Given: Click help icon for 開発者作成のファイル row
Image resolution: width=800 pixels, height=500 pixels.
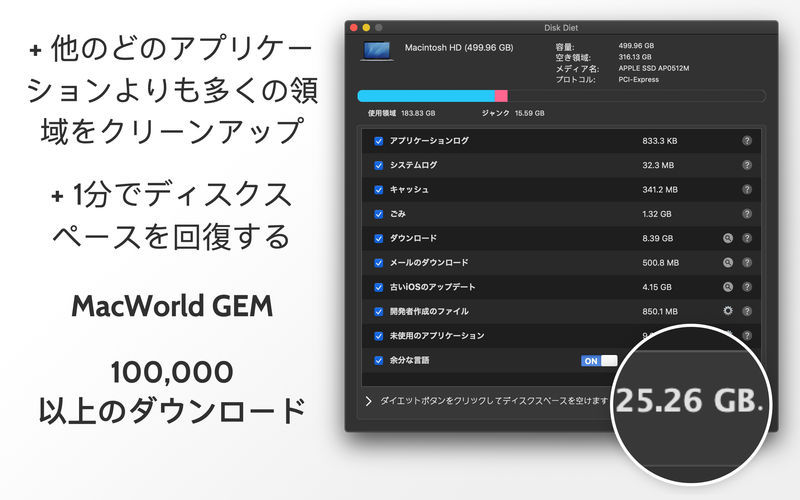Looking at the screenshot, I should (746, 311).
